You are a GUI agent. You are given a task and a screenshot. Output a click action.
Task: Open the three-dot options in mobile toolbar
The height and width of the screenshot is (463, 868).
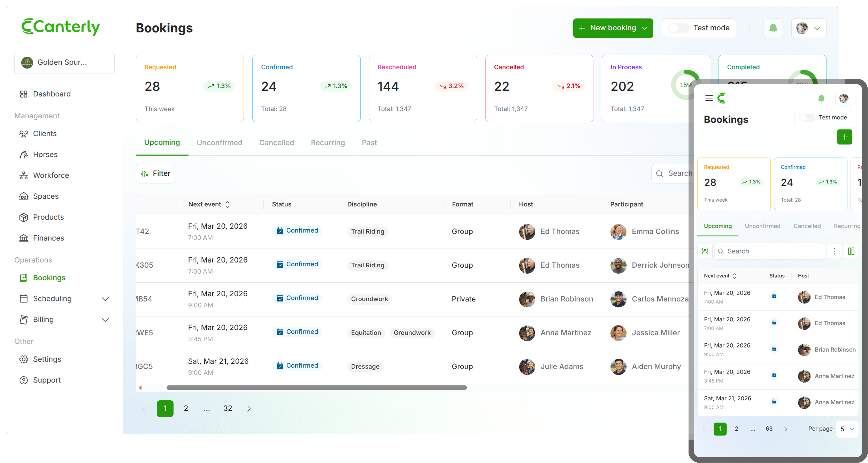[x=834, y=251]
